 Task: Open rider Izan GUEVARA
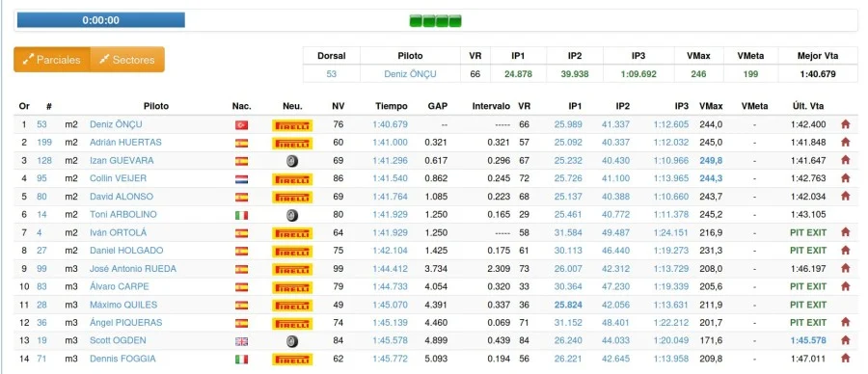tap(122, 160)
